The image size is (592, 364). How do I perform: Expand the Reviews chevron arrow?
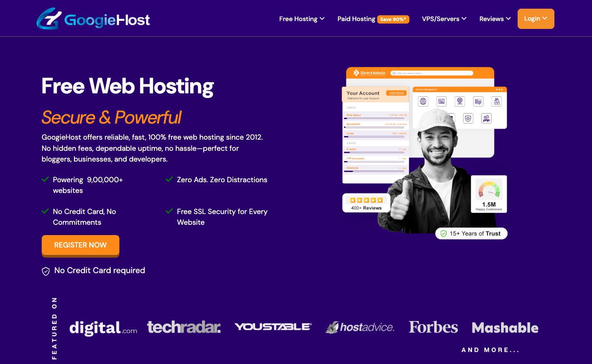pyautogui.click(x=509, y=19)
